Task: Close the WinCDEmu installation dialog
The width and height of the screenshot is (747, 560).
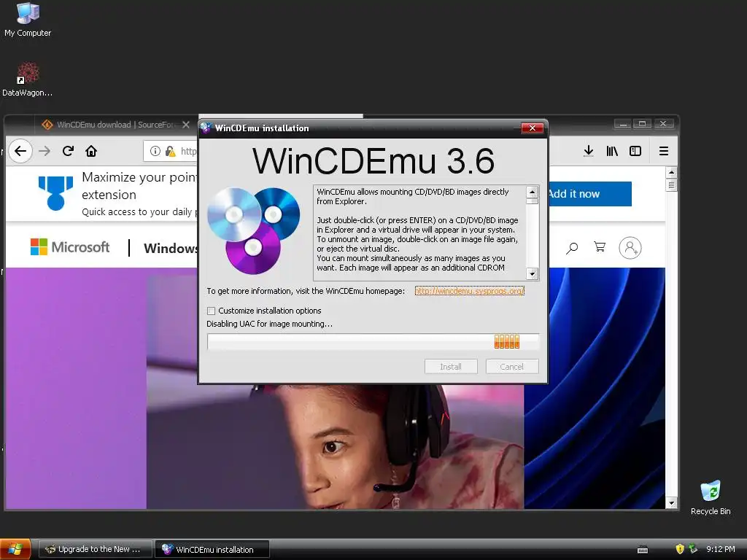Action: (532, 128)
